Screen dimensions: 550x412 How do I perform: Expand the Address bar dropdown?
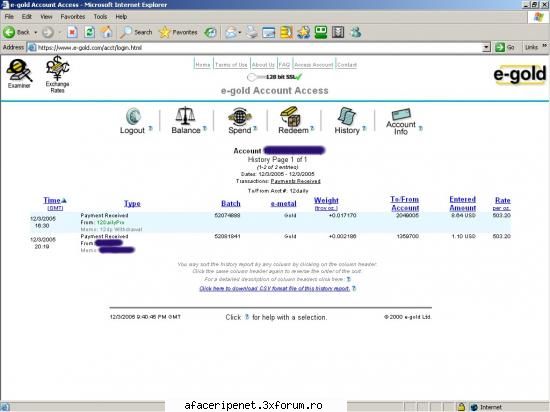tap(486, 47)
